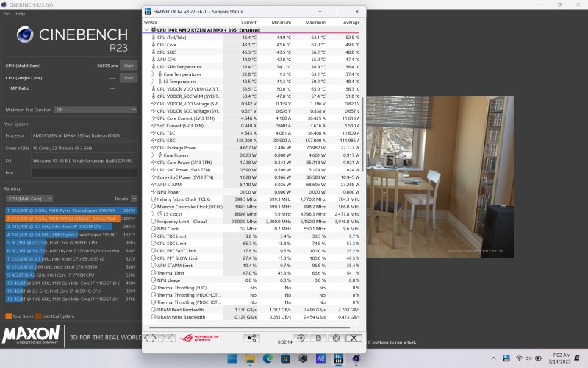Open Microsoft Store from the taskbar
Image resolution: width=588 pixels, height=368 pixels.
pos(285,358)
